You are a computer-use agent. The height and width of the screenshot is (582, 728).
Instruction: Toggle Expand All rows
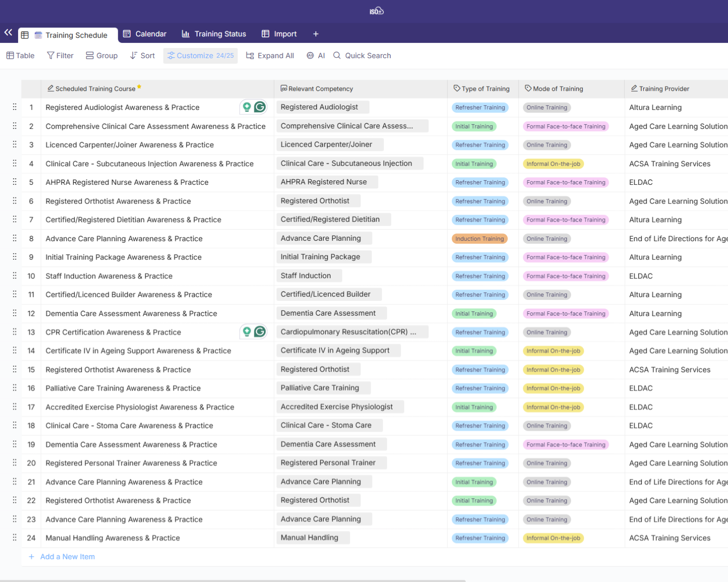270,55
